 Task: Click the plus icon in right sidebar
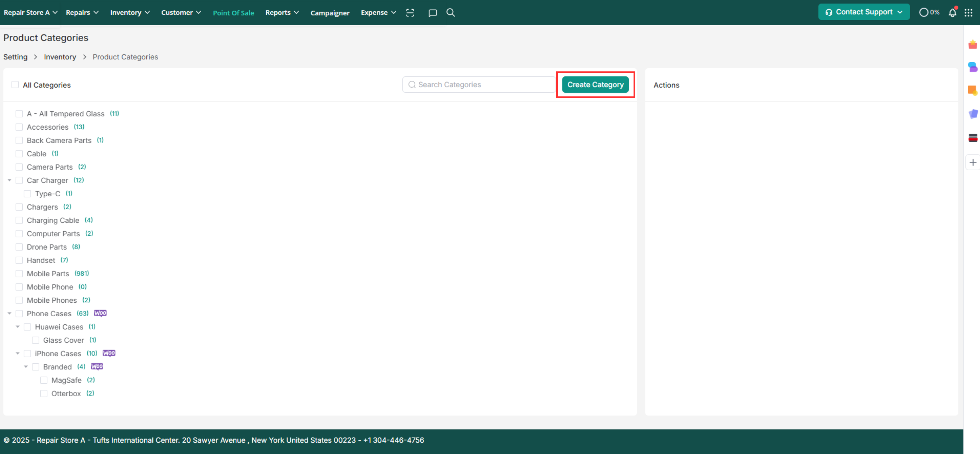[x=973, y=162]
